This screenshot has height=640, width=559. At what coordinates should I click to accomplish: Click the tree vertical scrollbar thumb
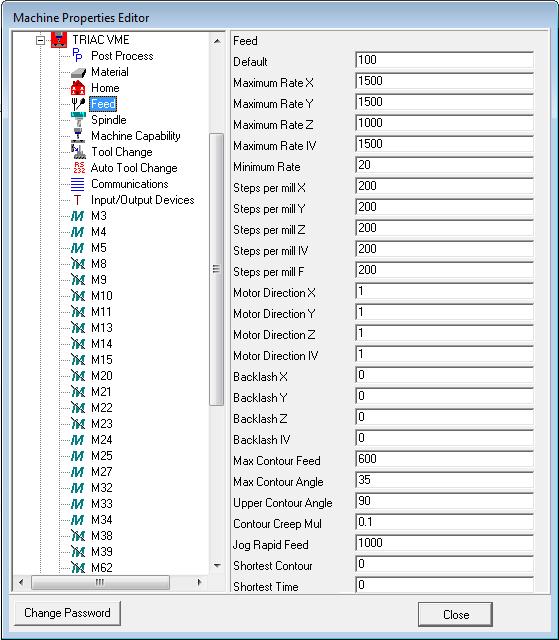click(216, 269)
